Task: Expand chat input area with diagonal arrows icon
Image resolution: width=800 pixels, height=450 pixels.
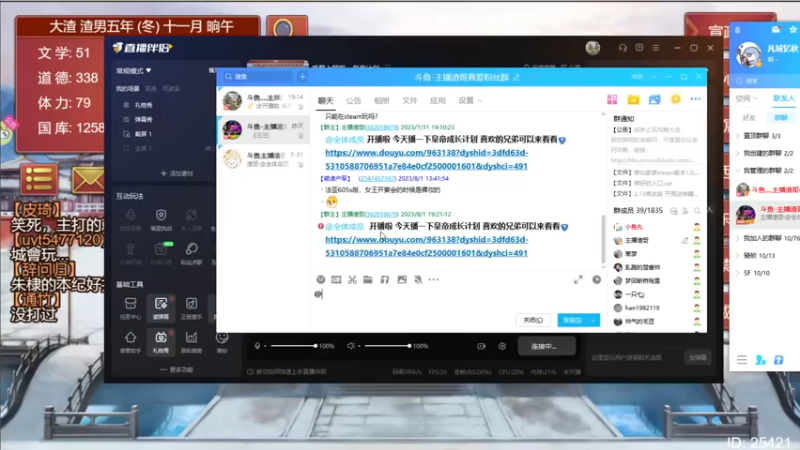Action: pos(578,280)
